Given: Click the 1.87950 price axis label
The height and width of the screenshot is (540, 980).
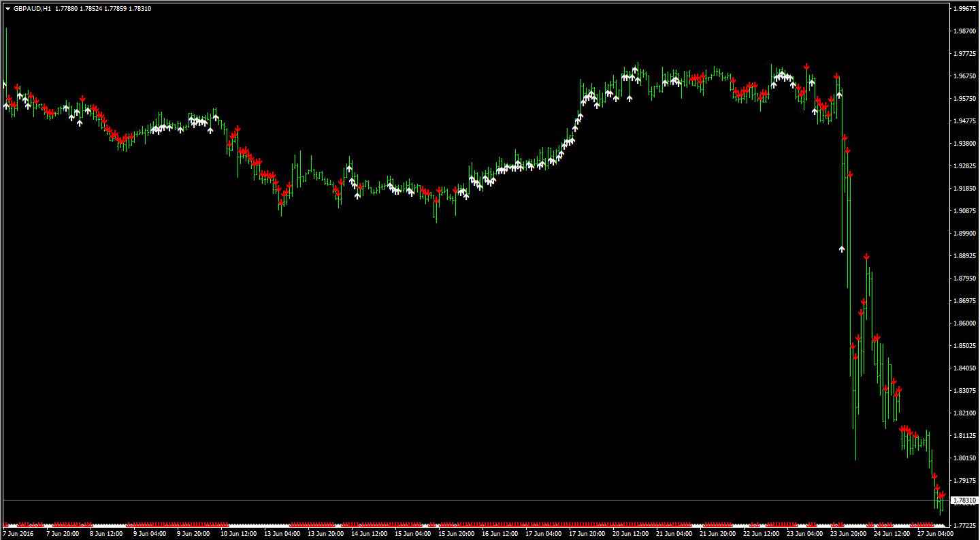Looking at the screenshot, I should click(x=965, y=279).
